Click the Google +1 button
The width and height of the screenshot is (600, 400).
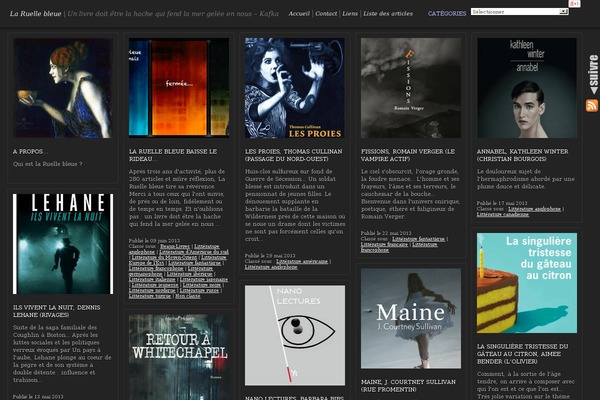(x=574, y=3)
